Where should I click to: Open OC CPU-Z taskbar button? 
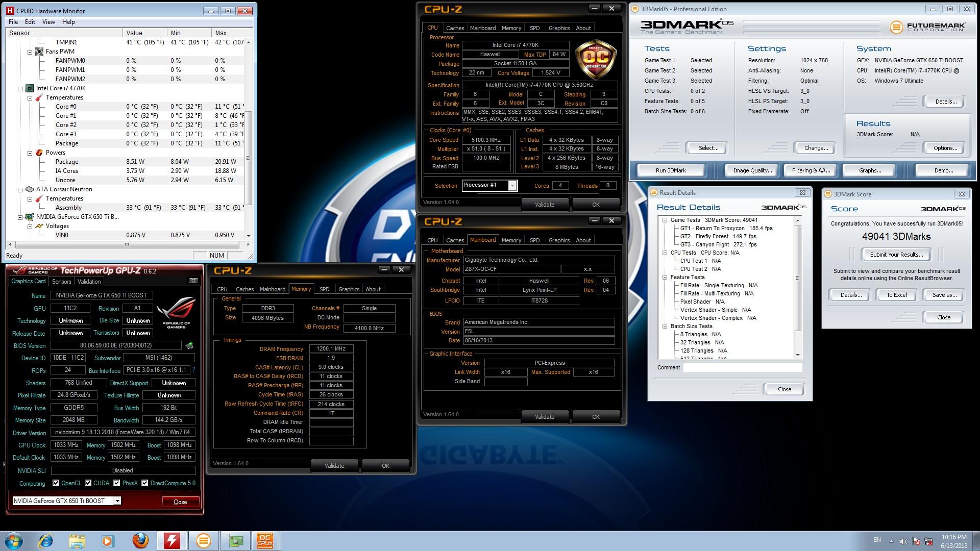(265, 540)
